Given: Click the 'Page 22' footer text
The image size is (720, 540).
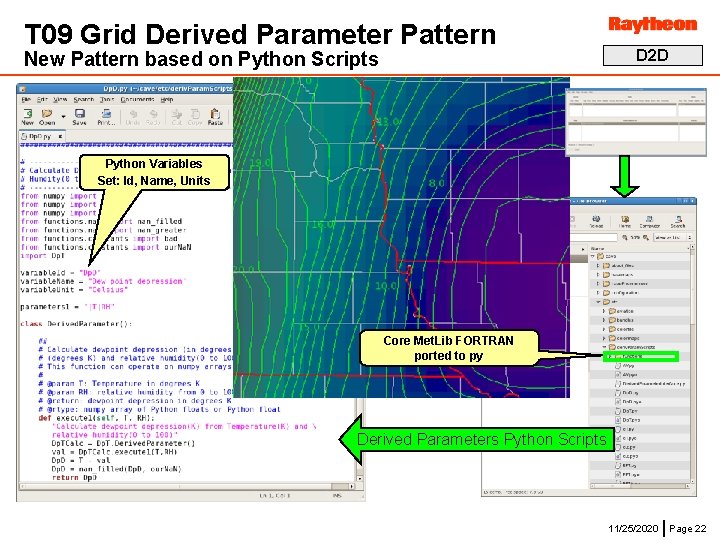Looking at the screenshot, I should tap(687, 528).
